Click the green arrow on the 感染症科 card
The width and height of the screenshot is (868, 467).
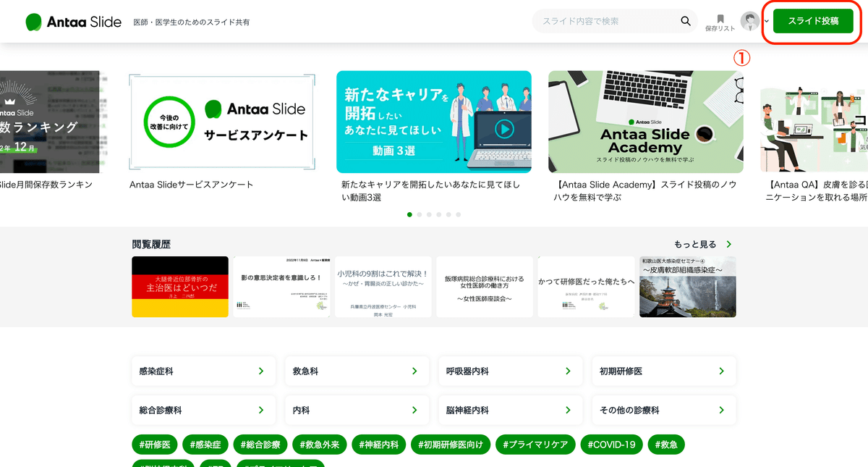click(260, 371)
